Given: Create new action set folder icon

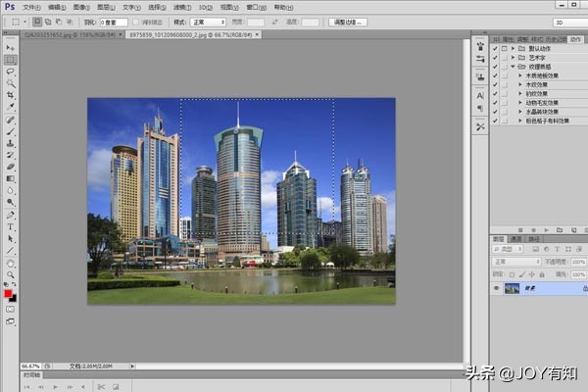Looking at the screenshot, I should (x=560, y=230).
